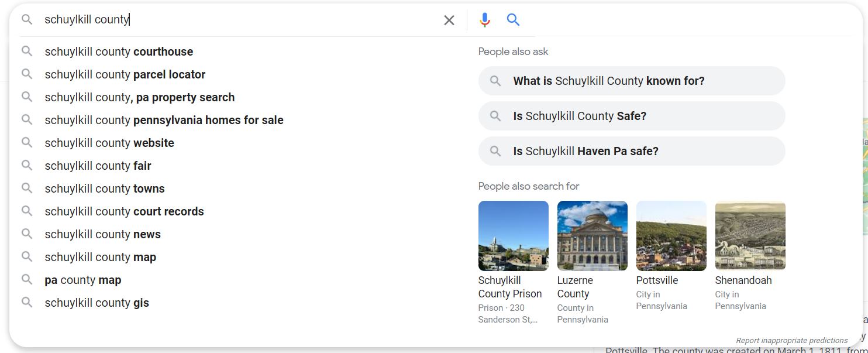
Task: Click the magnifier icon beside schuylkill county fair
Action: coord(27,166)
